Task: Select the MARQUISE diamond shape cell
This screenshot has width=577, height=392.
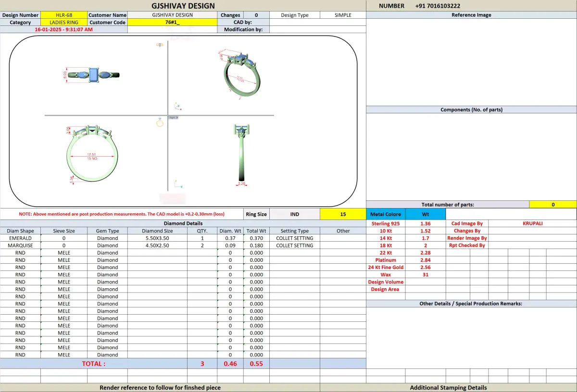Action: (x=20, y=245)
